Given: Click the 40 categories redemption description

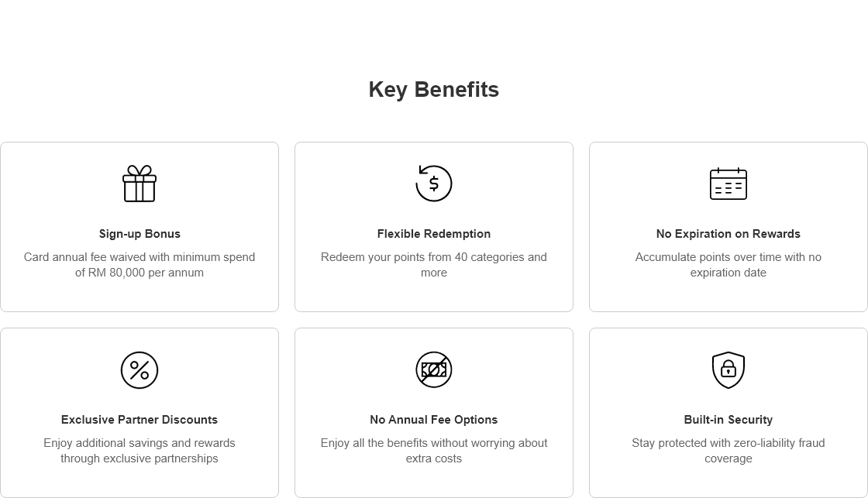Looking at the screenshot, I should point(434,265).
